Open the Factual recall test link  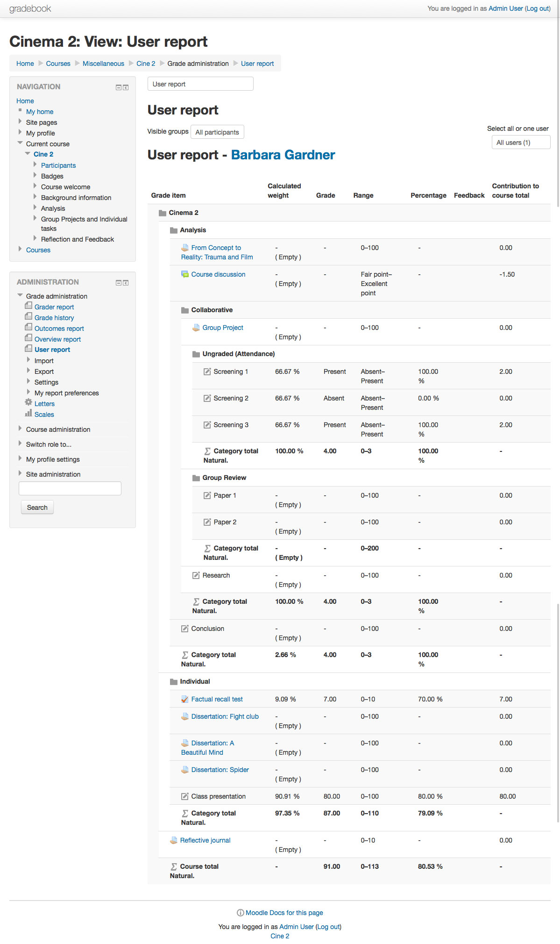tap(217, 699)
